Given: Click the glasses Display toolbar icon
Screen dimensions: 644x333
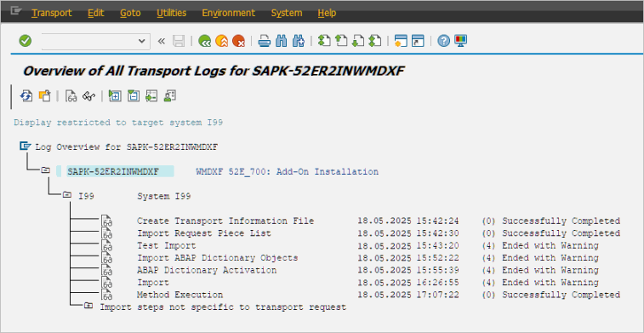Looking at the screenshot, I should coord(89,96).
